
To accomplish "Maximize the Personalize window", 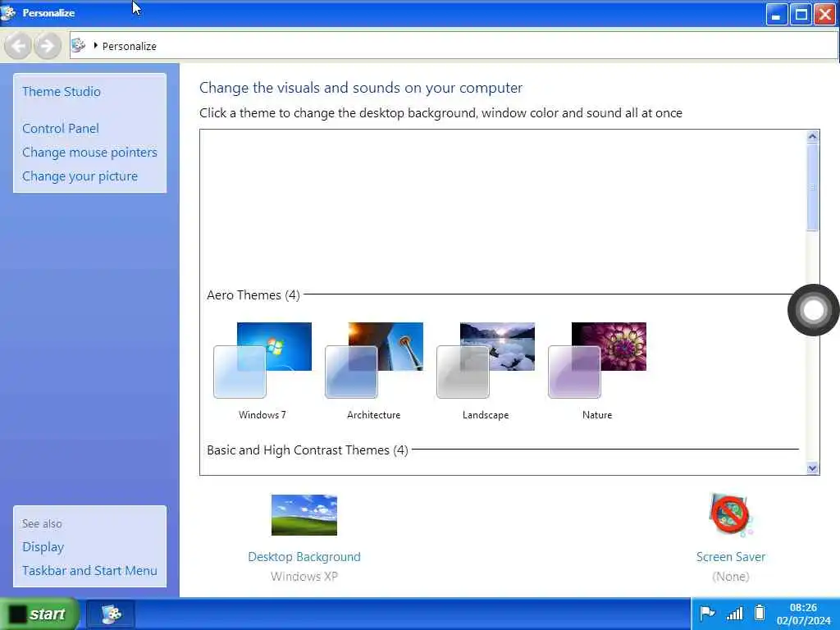I will tap(801, 15).
